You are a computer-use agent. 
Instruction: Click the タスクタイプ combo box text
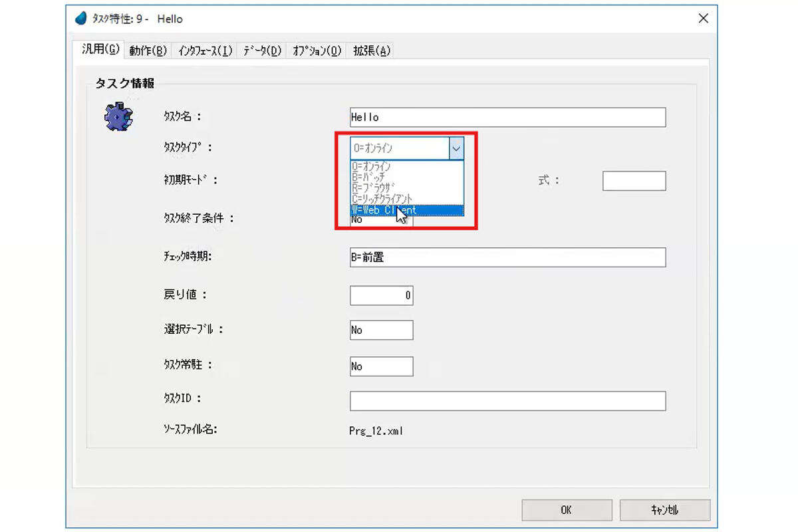tap(400, 149)
